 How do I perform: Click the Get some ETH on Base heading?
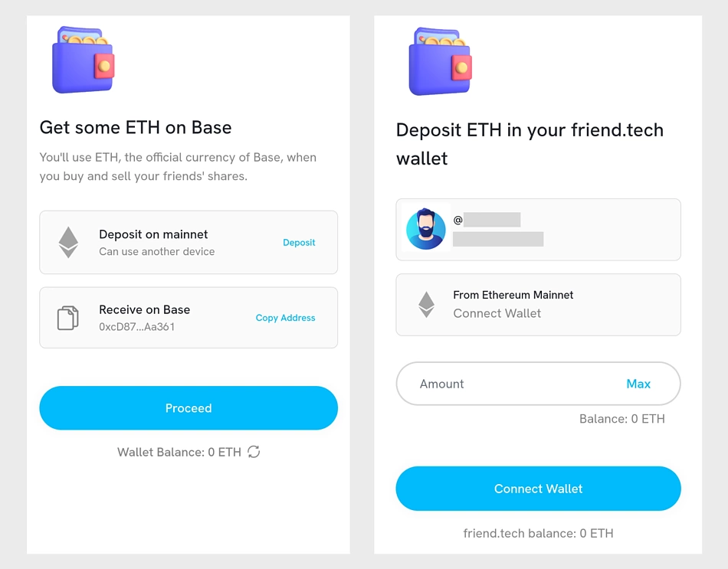coord(136,127)
